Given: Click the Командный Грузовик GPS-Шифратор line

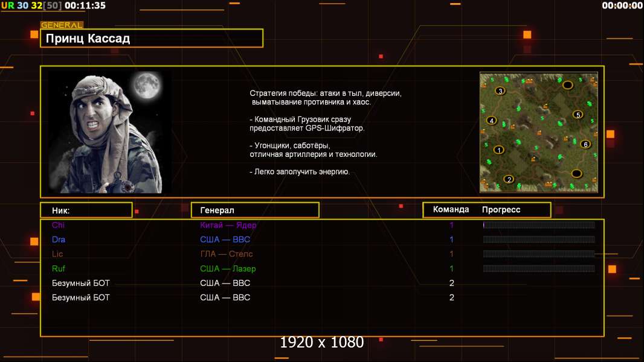Looking at the screenshot, I should pos(307,124).
